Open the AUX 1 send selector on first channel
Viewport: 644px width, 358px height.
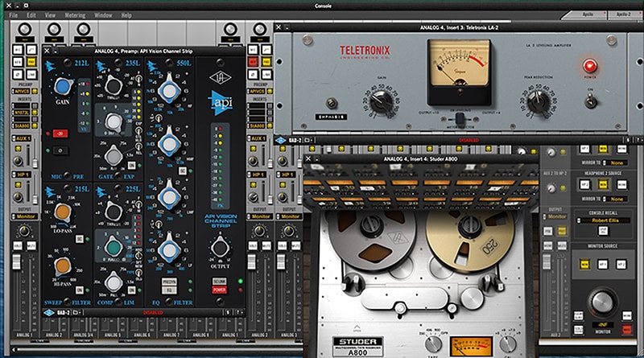tap(22, 138)
